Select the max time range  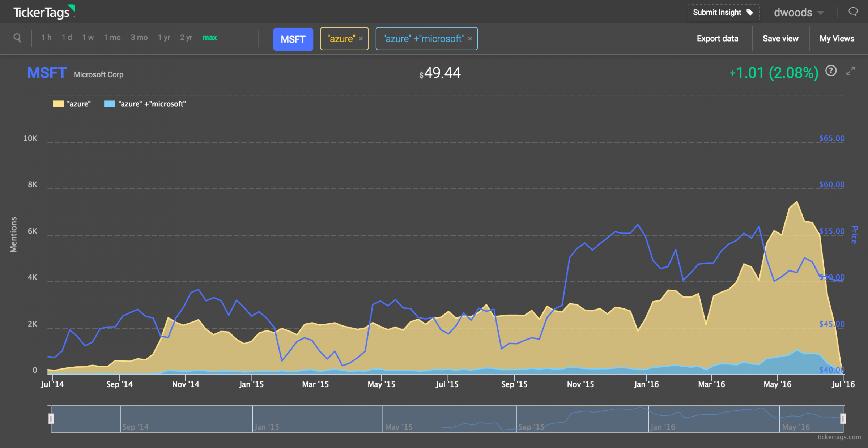click(210, 38)
